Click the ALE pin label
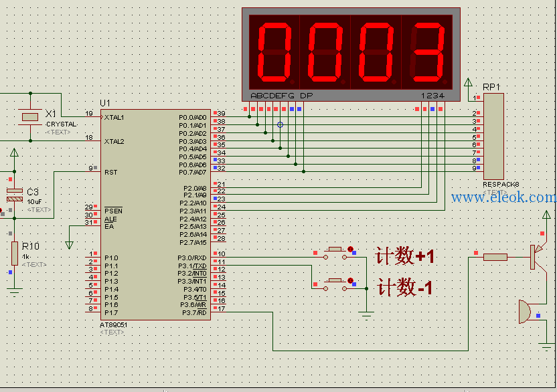 coord(110,219)
